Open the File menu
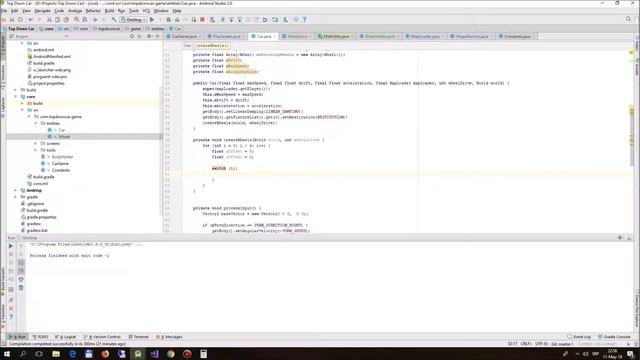640x360 pixels. [x=4, y=11]
